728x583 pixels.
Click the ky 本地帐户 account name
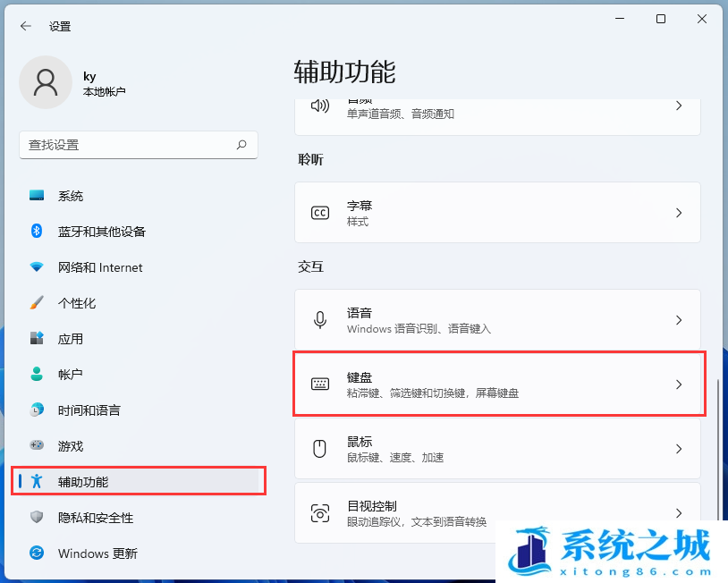(104, 84)
